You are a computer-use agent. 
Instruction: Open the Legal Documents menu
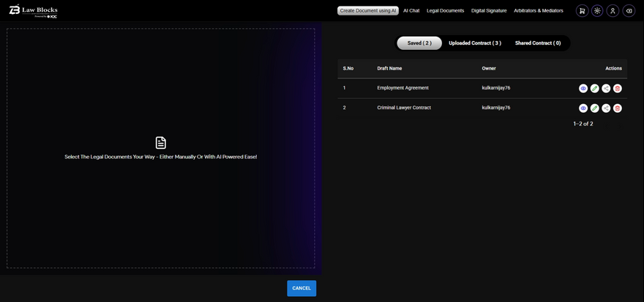click(x=445, y=11)
